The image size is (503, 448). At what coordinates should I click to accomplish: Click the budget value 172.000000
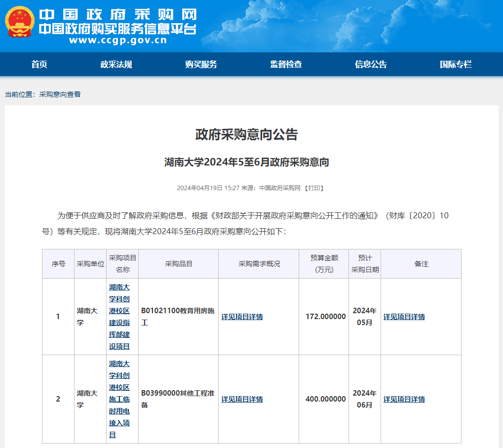pyautogui.click(x=326, y=317)
